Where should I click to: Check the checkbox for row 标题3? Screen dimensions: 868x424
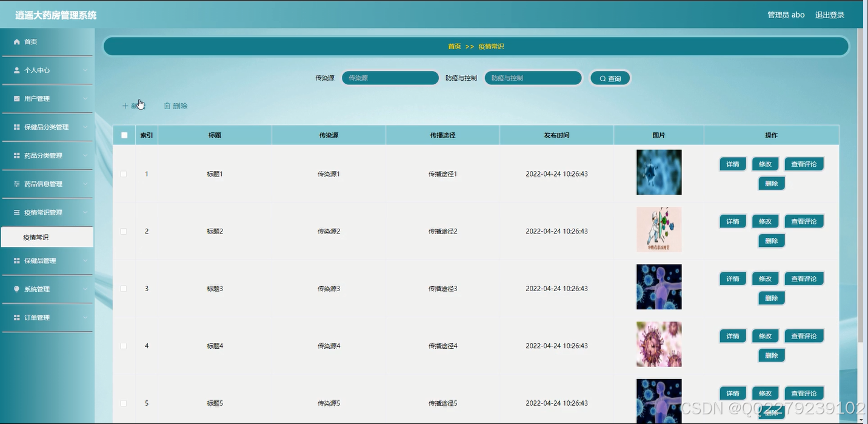(x=124, y=288)
